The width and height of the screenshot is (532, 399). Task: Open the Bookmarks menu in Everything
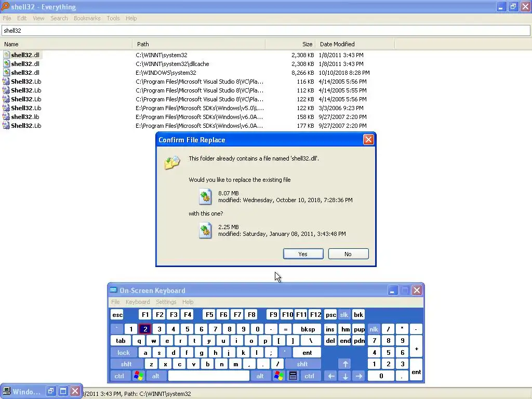(x=87, y=18)
